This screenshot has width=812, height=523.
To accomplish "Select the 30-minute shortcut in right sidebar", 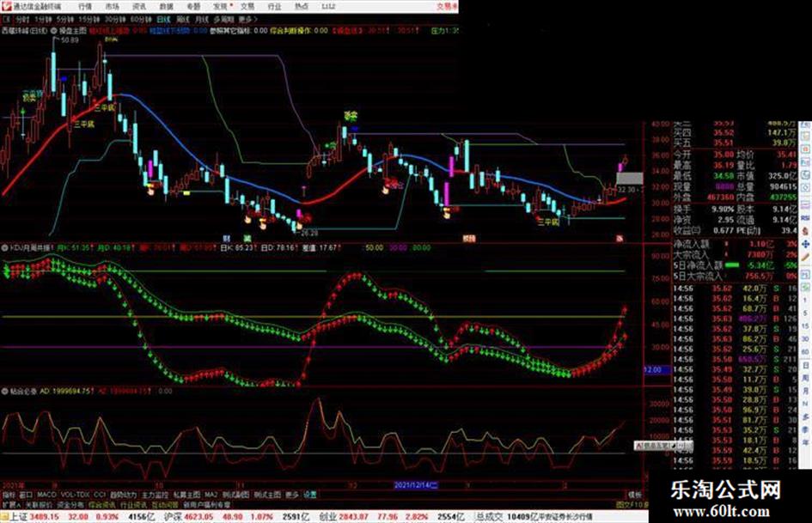I will [x=805, y=339].
